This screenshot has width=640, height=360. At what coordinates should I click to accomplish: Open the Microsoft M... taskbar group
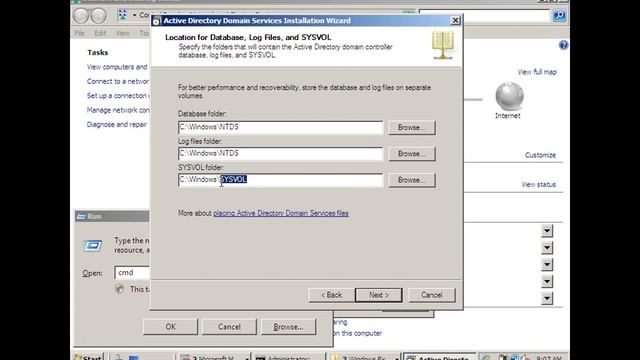coord(214,357)
